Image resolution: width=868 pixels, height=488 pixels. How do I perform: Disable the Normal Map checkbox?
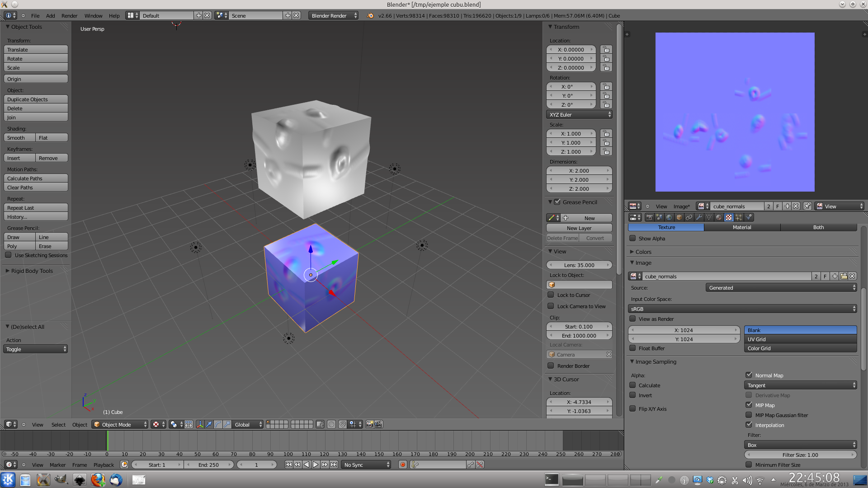(749, 375)
